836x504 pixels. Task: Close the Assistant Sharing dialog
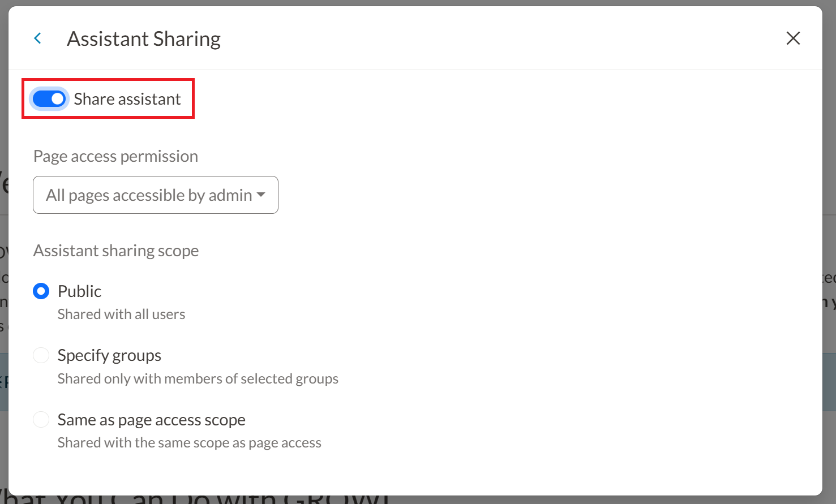(793, 38)
